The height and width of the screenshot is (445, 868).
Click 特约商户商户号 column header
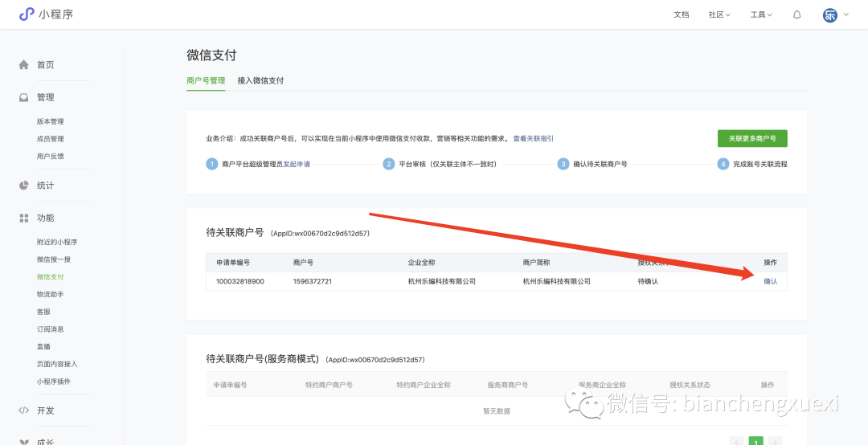click(329, 385)
